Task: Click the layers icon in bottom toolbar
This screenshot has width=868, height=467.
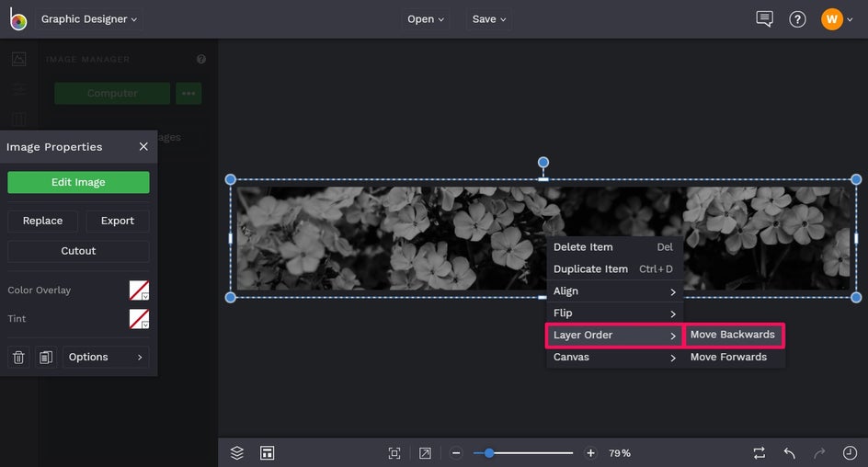Action: [237, 453]
